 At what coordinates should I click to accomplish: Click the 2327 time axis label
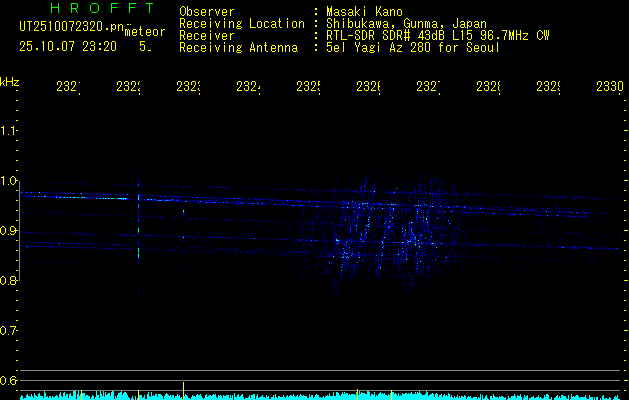[428, 87]
